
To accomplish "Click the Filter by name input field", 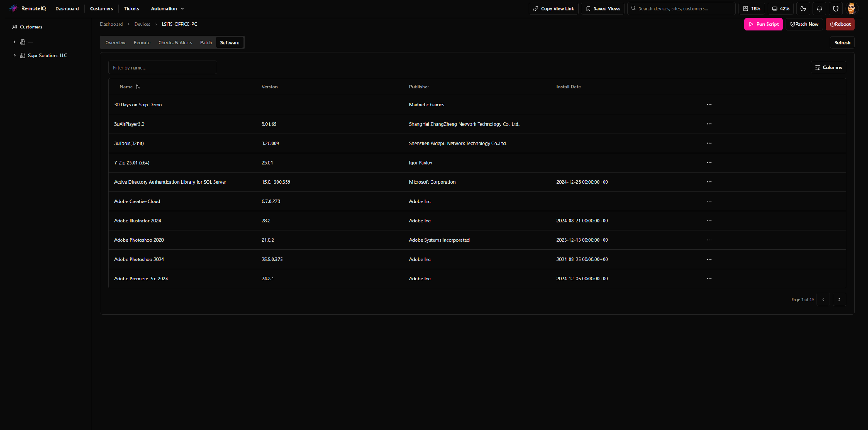I will coord(162,67).
